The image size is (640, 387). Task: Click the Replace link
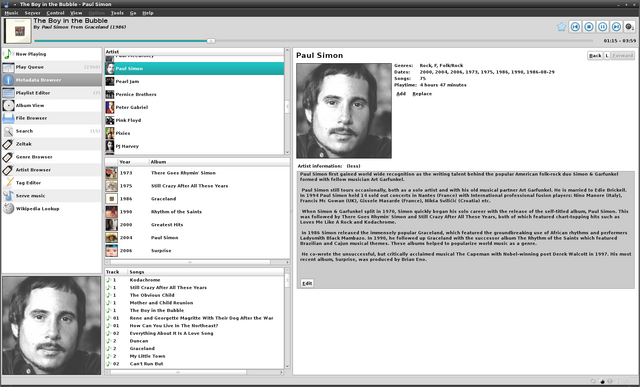[422, 94]
